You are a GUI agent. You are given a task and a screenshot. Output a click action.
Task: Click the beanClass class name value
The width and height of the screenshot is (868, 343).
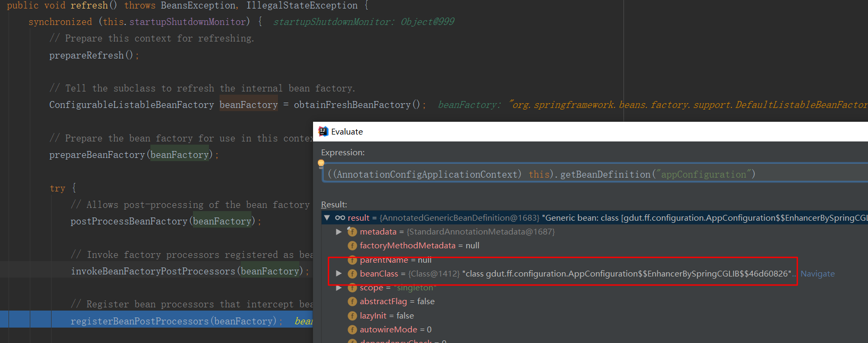(626, 273)
